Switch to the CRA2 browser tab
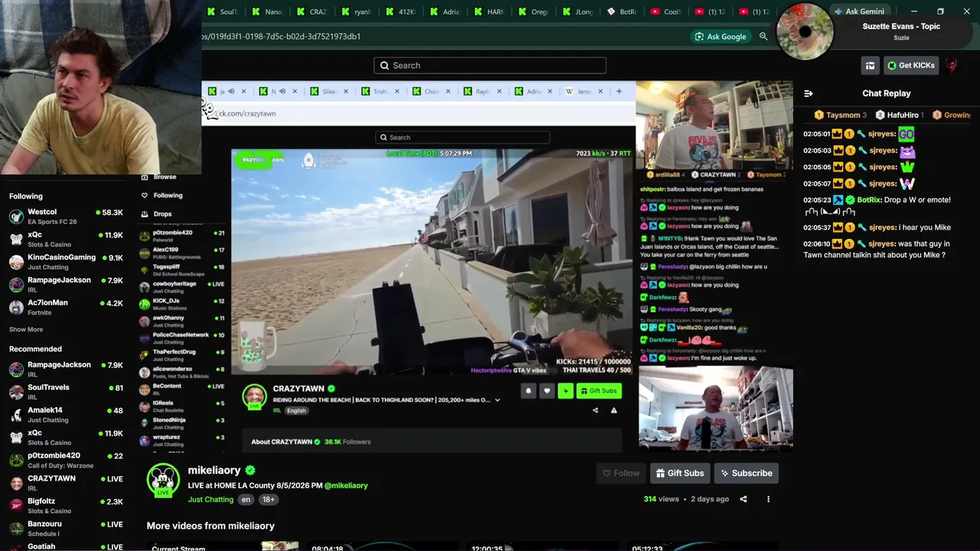This screenshot has width=980, height=551. 312,11
